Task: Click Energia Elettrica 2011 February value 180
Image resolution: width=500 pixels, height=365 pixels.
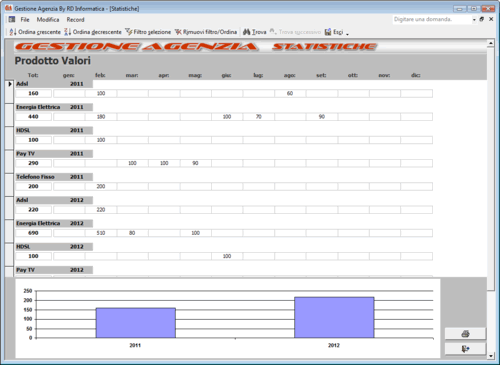Action: tap(101, 117)
